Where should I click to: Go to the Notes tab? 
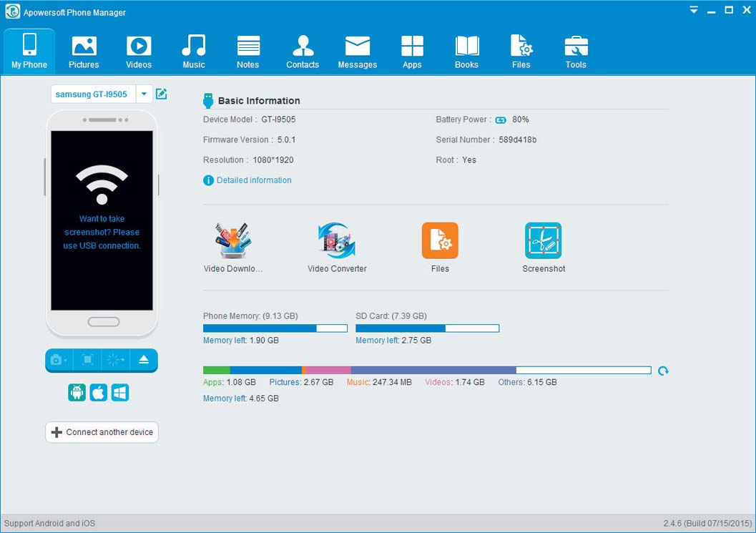click(247, 52)
